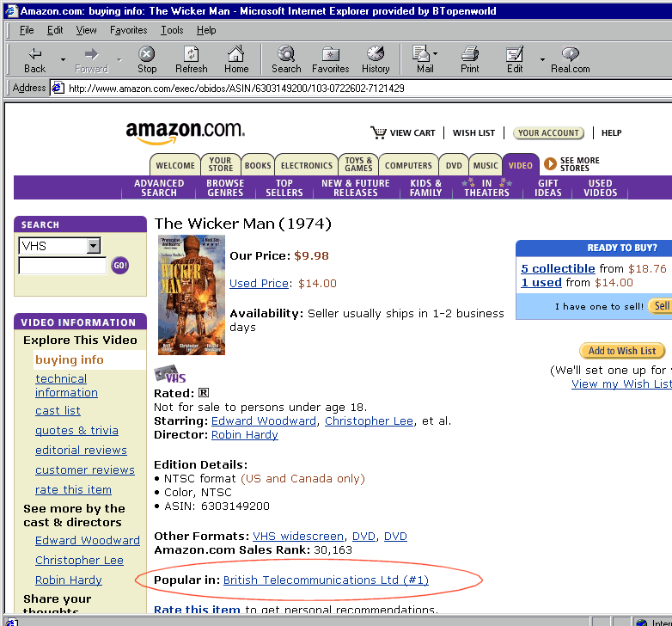Stop the page loading
Screen dimensions: 672x626
pos(147,59)
